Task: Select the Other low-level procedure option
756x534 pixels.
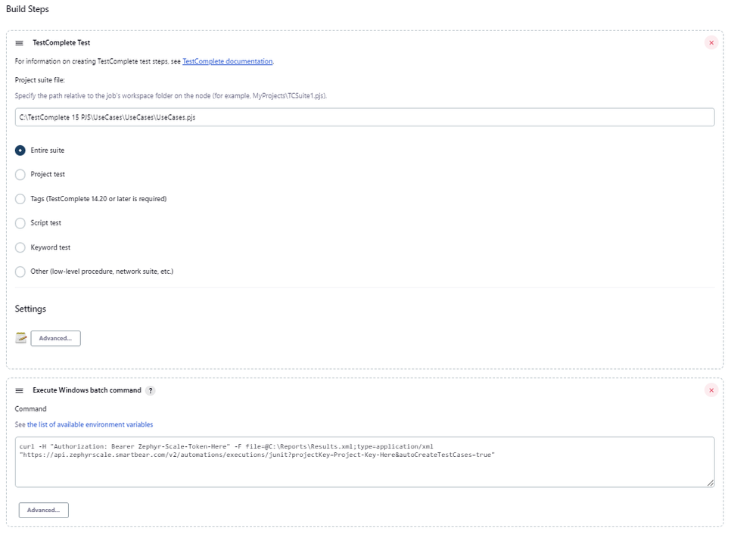Action: [x=20, y=271]
